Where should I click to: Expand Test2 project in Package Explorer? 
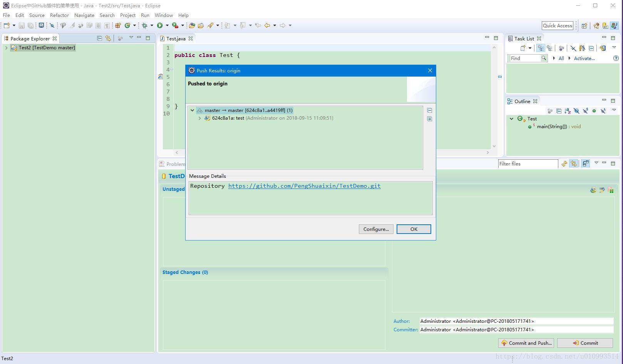[x=6, y=48]
